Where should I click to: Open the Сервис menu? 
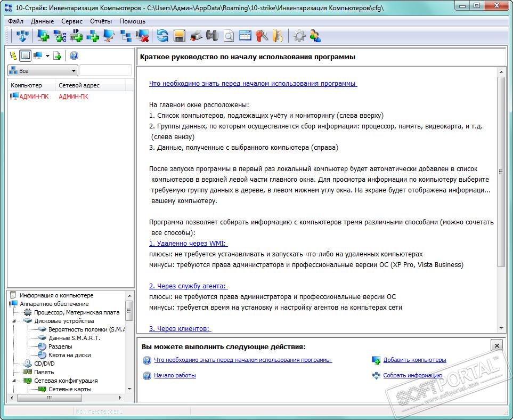coord(72,21)
